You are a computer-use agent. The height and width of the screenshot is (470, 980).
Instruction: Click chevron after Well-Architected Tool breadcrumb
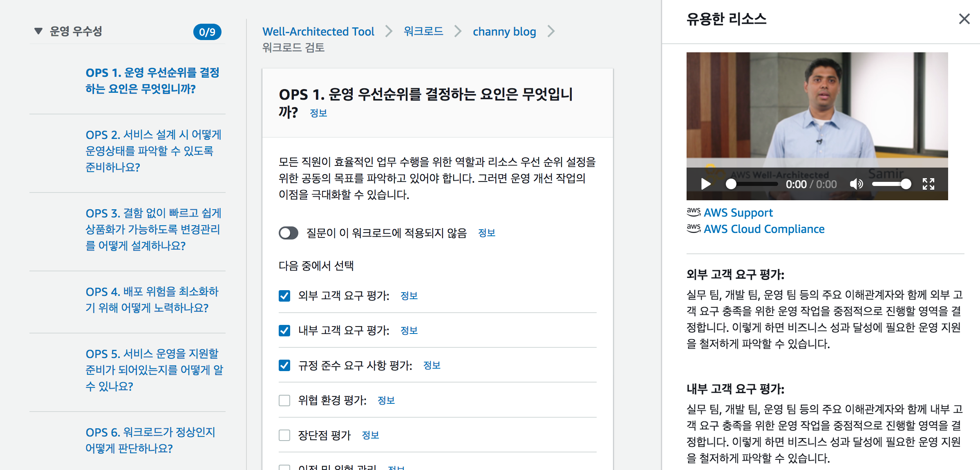(389, 31)
